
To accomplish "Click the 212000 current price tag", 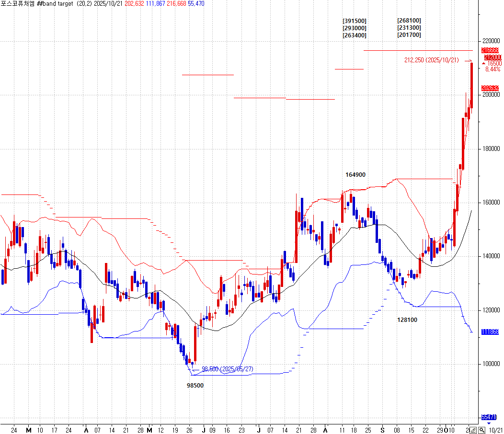I will pyautogui.click(x=493, y=57).
